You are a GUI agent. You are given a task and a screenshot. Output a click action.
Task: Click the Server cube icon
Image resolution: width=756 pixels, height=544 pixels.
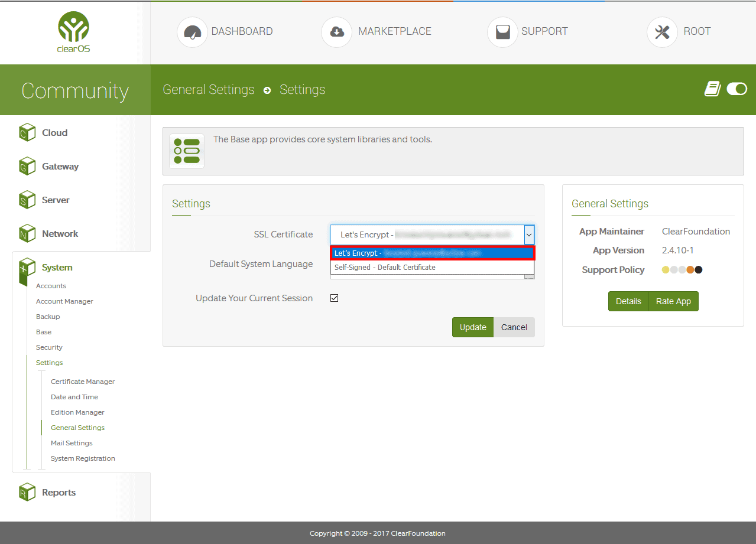[27, 200]
